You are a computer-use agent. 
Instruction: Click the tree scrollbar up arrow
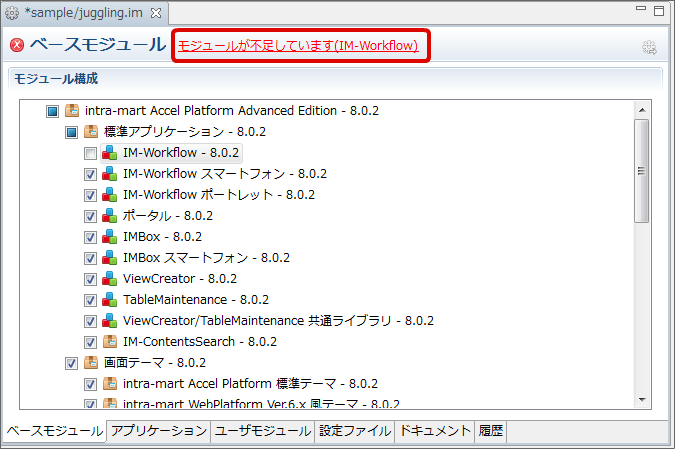pyautogui.click(x=642, y=111)
